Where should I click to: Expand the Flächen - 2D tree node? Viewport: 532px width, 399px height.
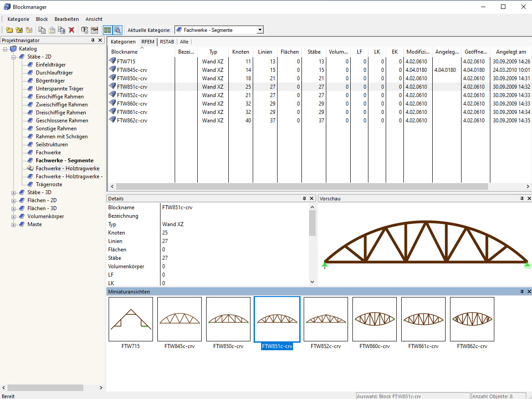click(x=14, y=200)
